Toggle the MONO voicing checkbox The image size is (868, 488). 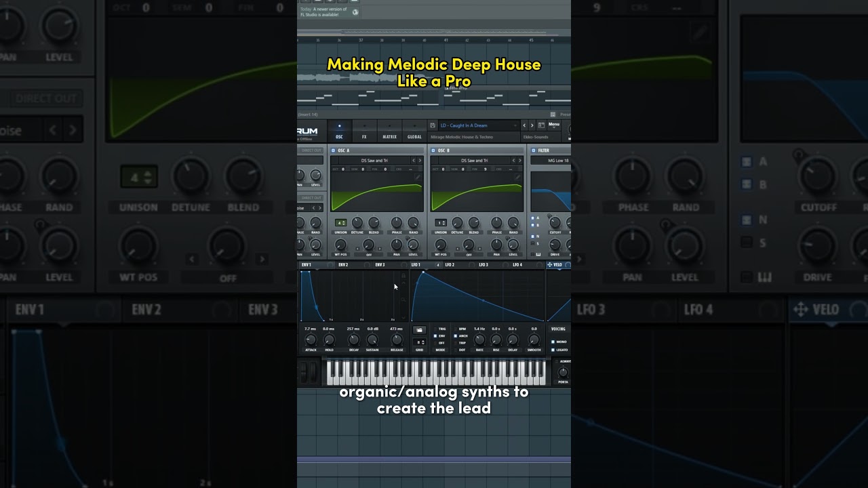[x=553, y=342]
